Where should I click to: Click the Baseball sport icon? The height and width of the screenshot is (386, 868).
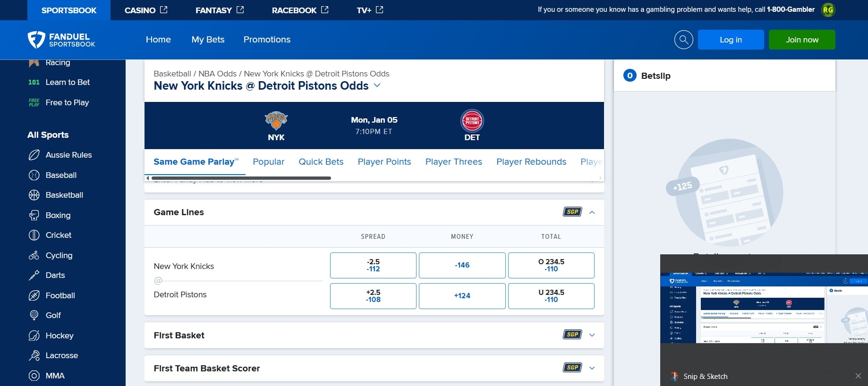point(34,175)
